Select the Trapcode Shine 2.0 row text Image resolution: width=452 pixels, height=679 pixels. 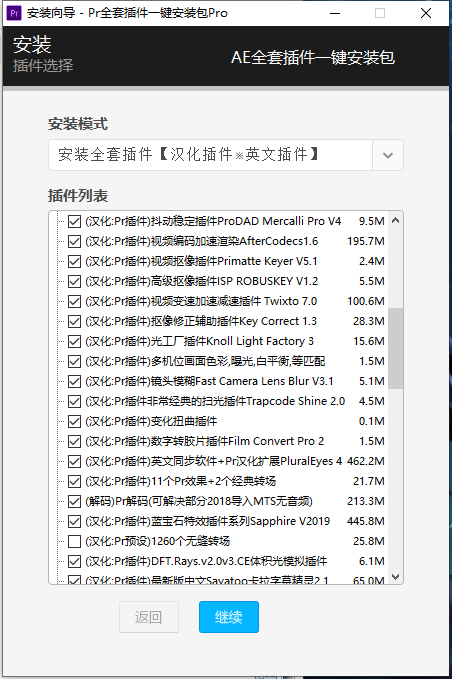(x=215, y=401)
